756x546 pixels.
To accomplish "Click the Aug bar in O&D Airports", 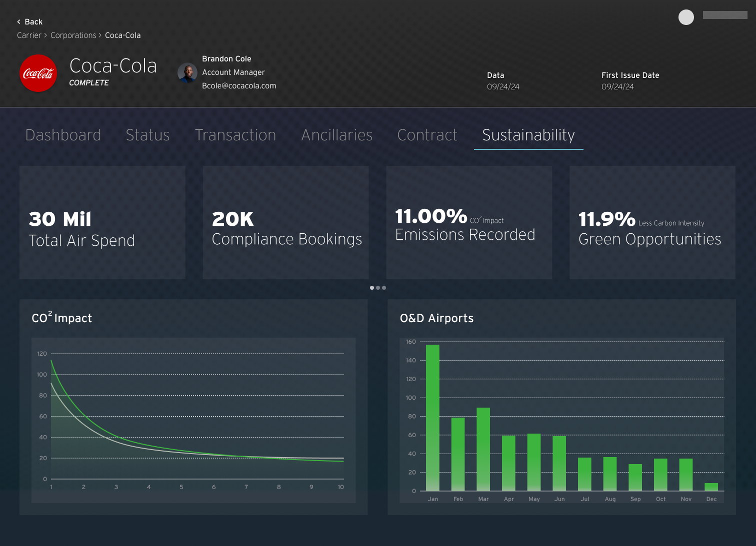I will pos(610,474).
